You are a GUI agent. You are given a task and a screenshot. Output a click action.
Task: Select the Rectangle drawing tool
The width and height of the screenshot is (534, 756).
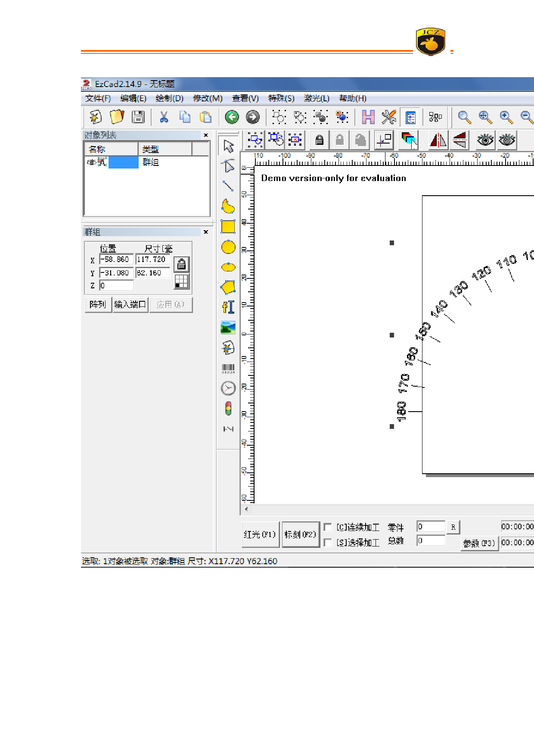[x=228, y=227]
